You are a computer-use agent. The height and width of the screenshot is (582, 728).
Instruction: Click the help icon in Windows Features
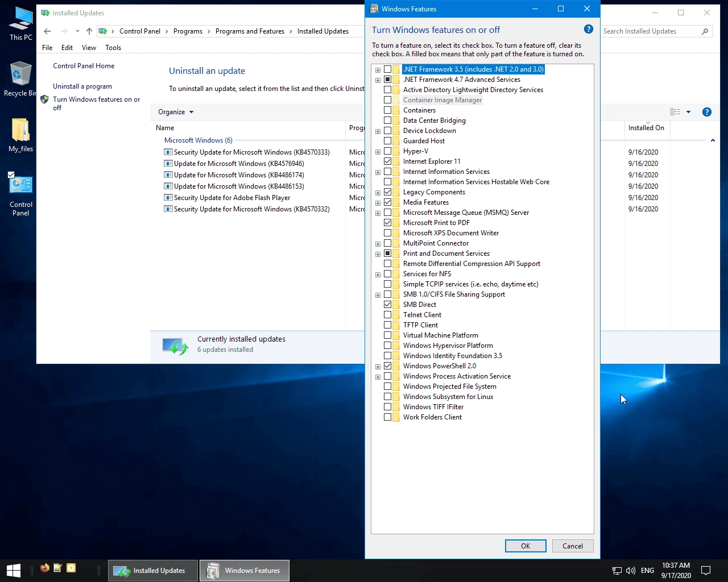click(x=589, y=30)
